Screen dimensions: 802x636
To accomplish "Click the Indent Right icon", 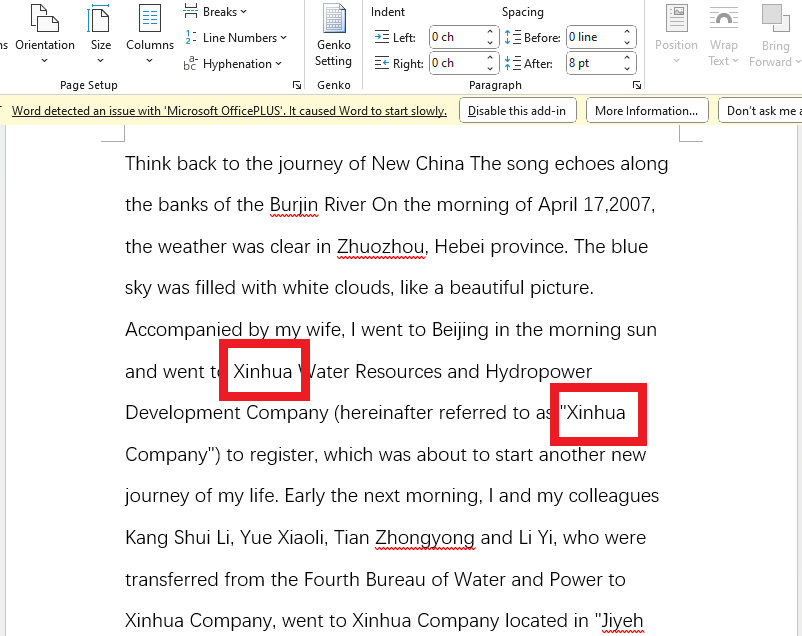I will click(x=382, y=63).
